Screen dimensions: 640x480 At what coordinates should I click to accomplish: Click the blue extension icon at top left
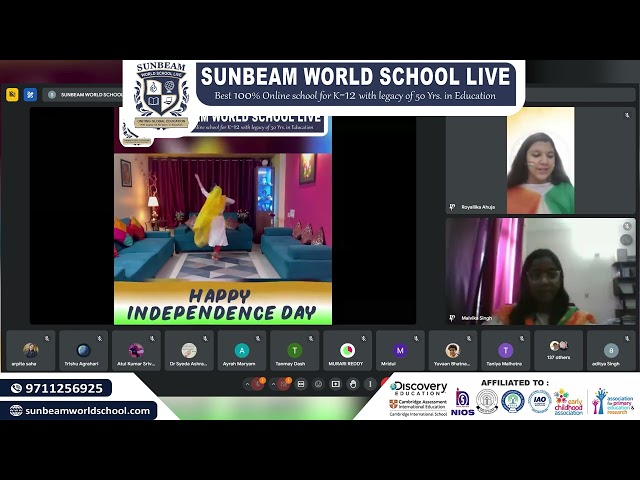(30, 95)
